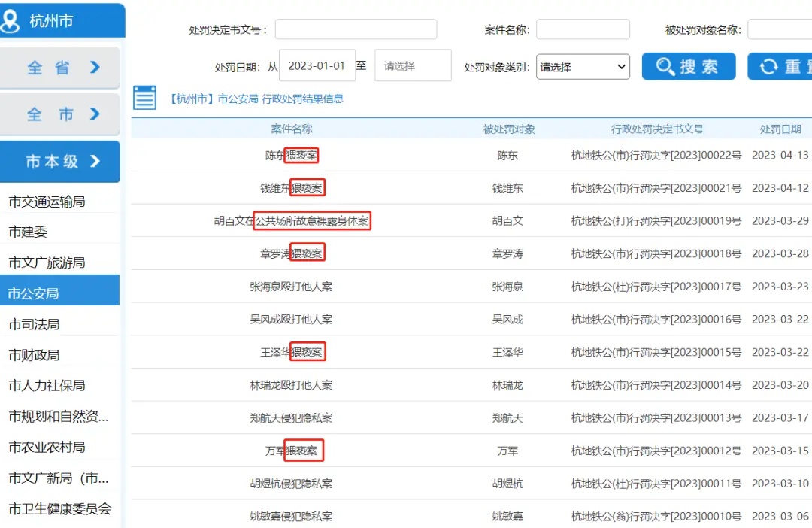Click the 请选择 end date field
This screenshot has height=528, width=812.
tap(413, 66)
